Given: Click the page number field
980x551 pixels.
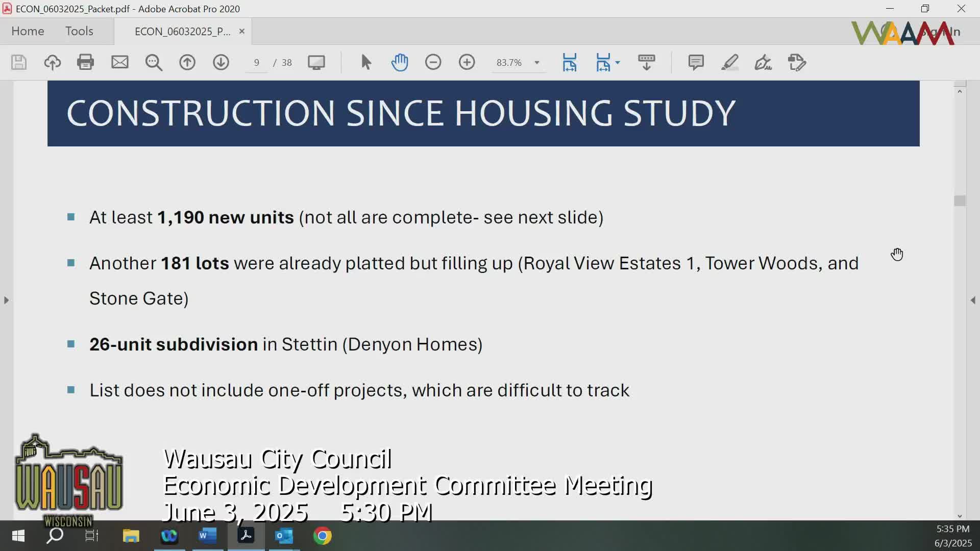Looking at the screenshot, I should (x=256, y=62).
